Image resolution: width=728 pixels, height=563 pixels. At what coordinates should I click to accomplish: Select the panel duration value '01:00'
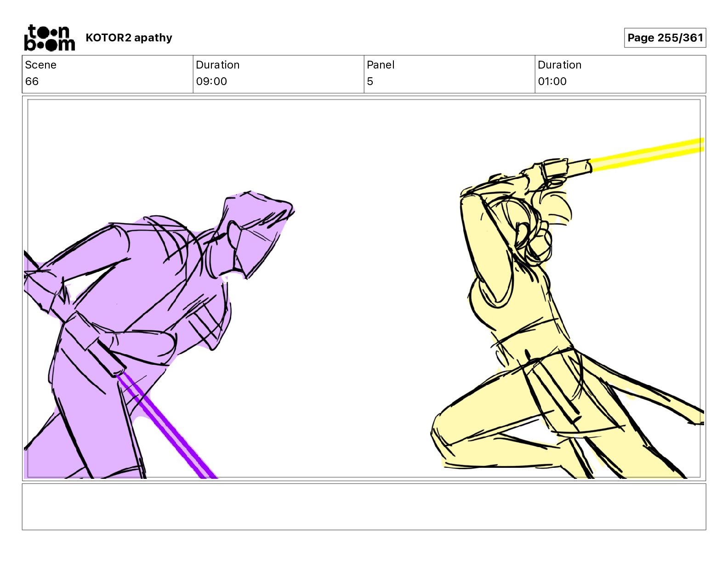(x=552, y=81)
